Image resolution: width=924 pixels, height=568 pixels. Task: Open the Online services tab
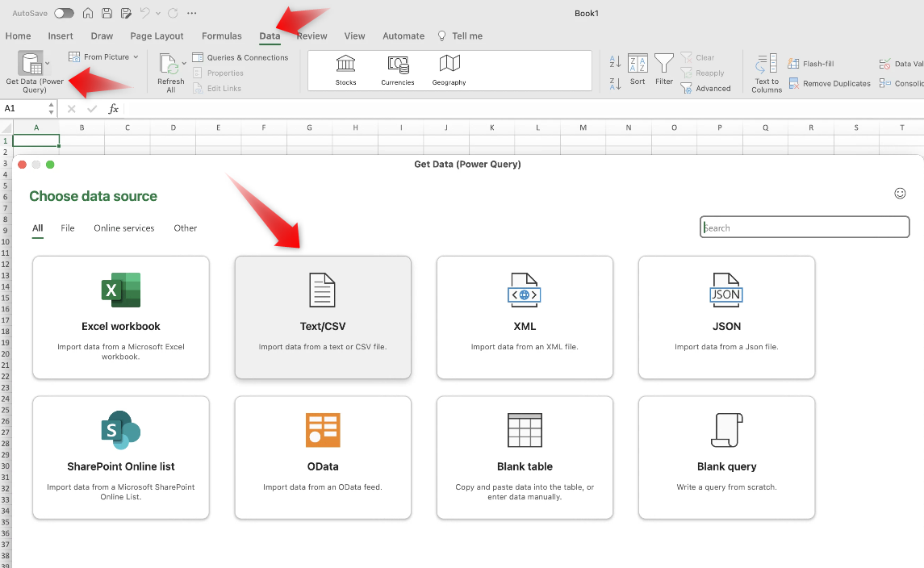pyautogui.click(x=123, y=228)
